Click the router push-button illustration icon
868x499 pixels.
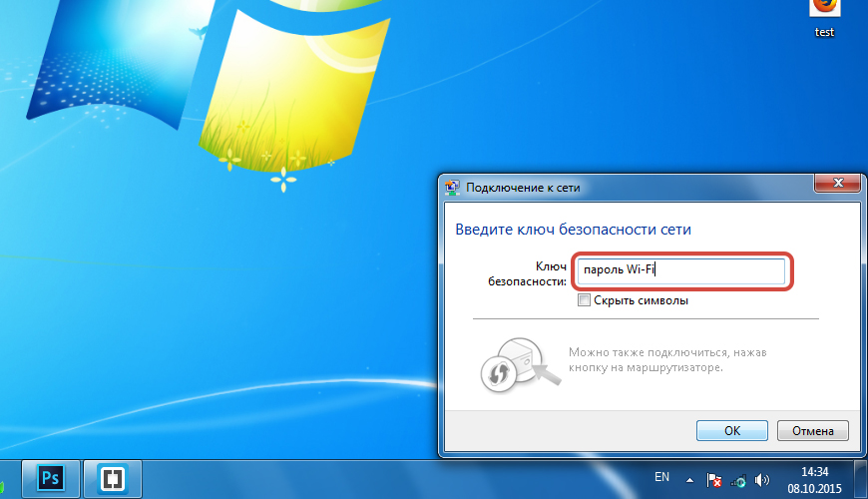point(519,365)
